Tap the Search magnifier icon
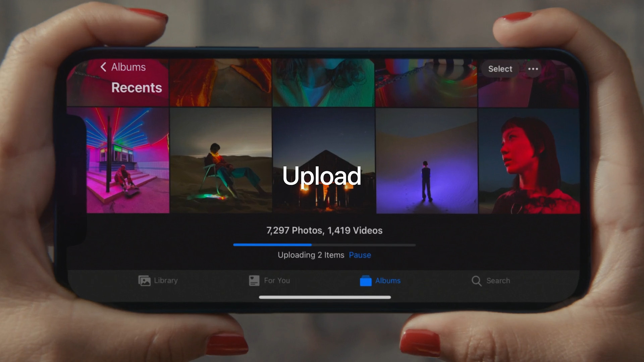Viewport: 644px width, 362px height. coord(476,281)
